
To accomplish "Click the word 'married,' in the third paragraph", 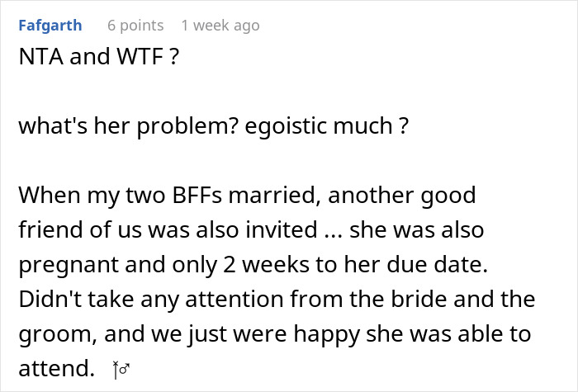I will (x=275, y=195).
